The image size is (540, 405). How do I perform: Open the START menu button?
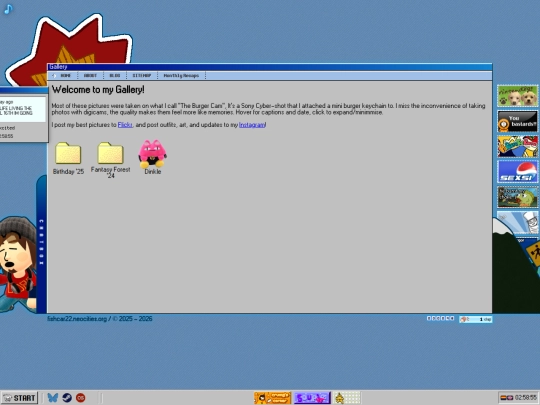tap(19, 398)
